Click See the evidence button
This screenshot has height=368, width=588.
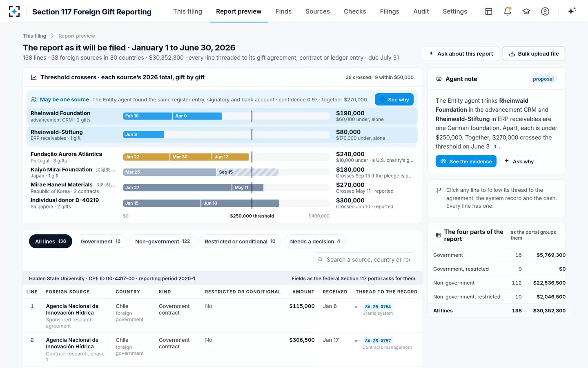tap(466, 162)
